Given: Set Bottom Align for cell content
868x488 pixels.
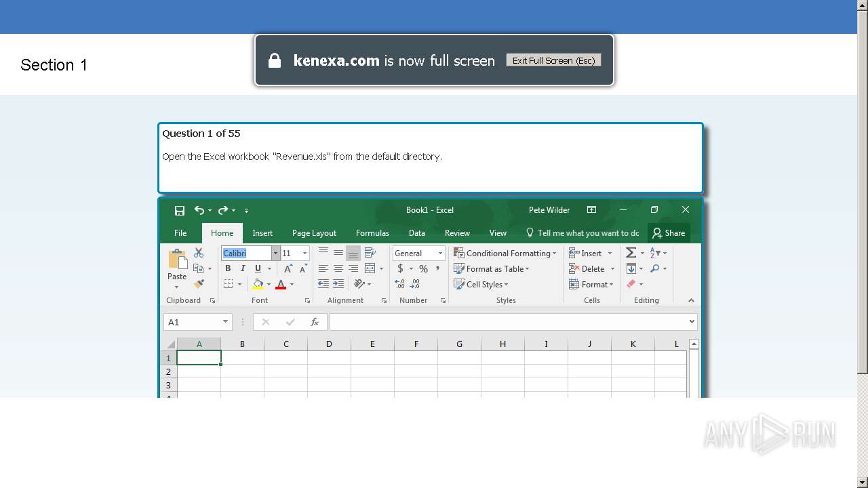Looking at the screenshot, I should [353, 253].
